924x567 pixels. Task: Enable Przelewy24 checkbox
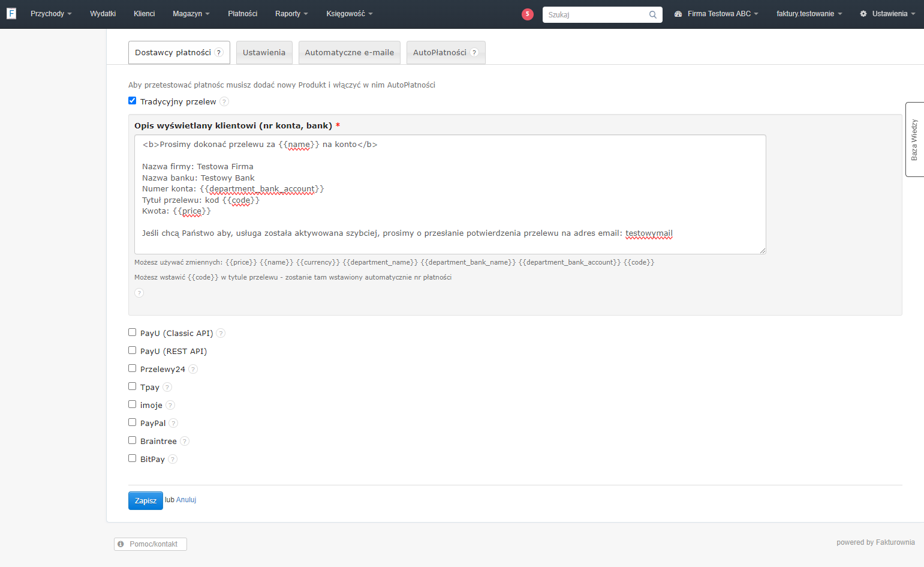click(133, 368)
